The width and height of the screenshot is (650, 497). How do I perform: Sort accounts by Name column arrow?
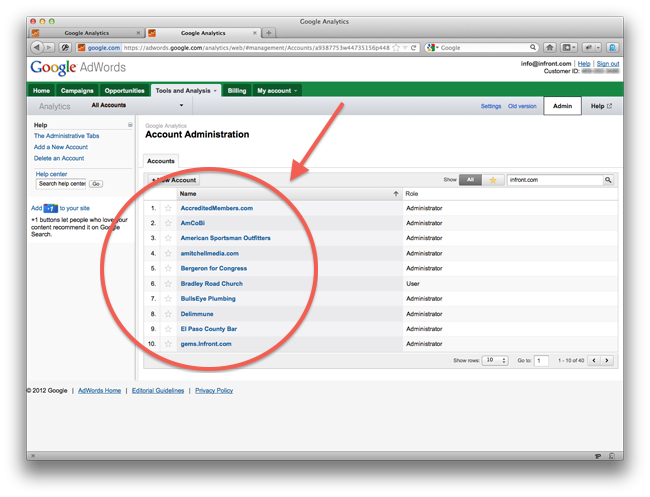[x=396, y=194]
